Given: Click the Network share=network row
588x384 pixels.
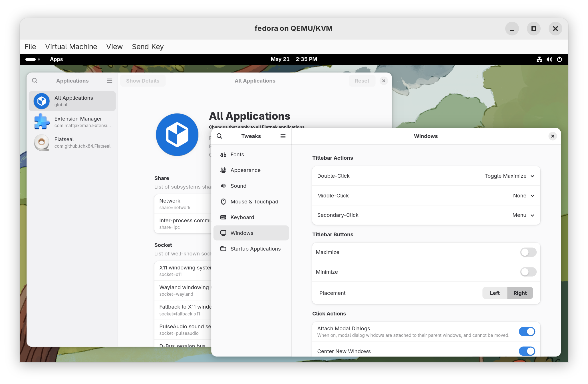Looking at the screenshot, I should tap(183, 204).
